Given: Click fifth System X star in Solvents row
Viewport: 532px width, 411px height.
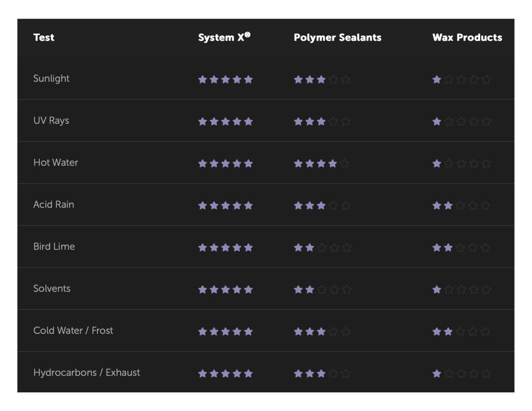Looking at the screenshot, I should [x=248, y=290].
